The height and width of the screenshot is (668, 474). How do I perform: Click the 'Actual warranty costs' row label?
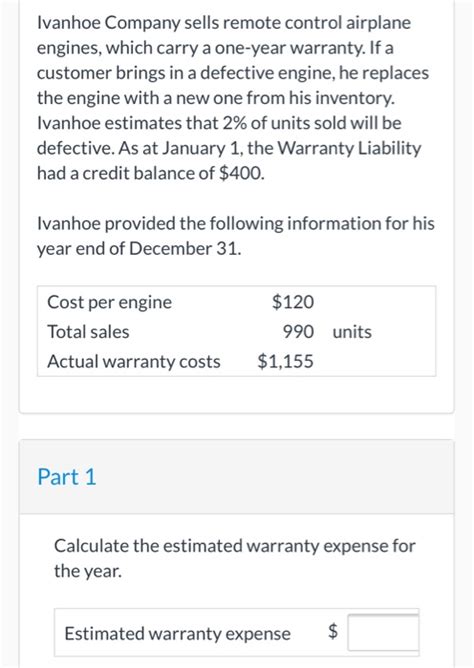pos(134,361)
